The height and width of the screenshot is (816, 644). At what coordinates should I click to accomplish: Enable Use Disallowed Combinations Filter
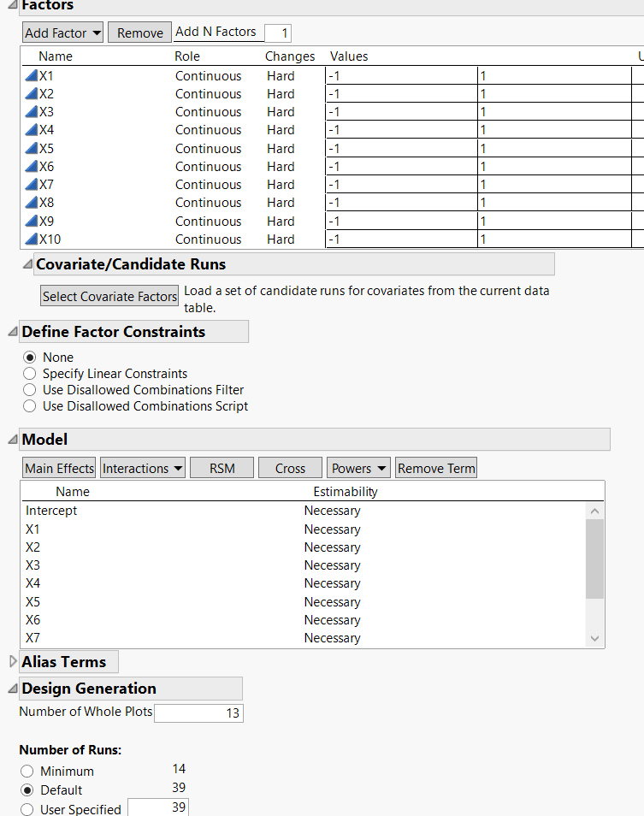tap(29, 389)
